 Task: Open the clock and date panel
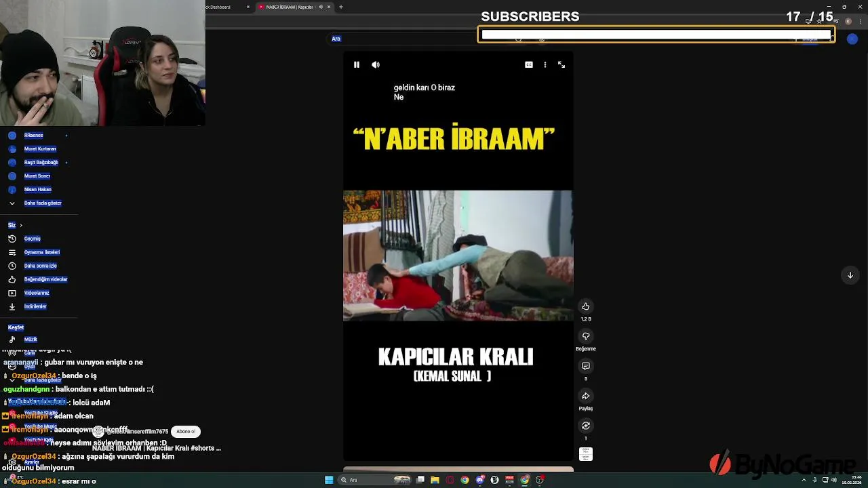pyautogui.click(x=851, y=480)
